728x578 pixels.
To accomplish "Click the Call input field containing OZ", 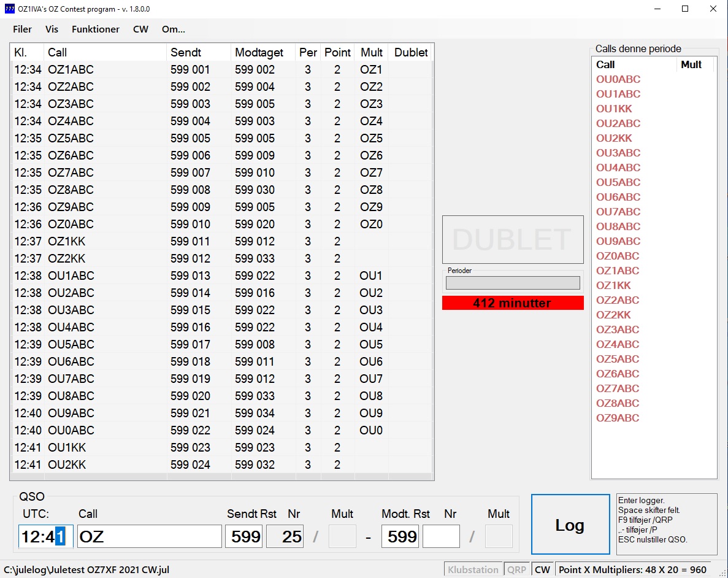I will click(x=149, y=537).
